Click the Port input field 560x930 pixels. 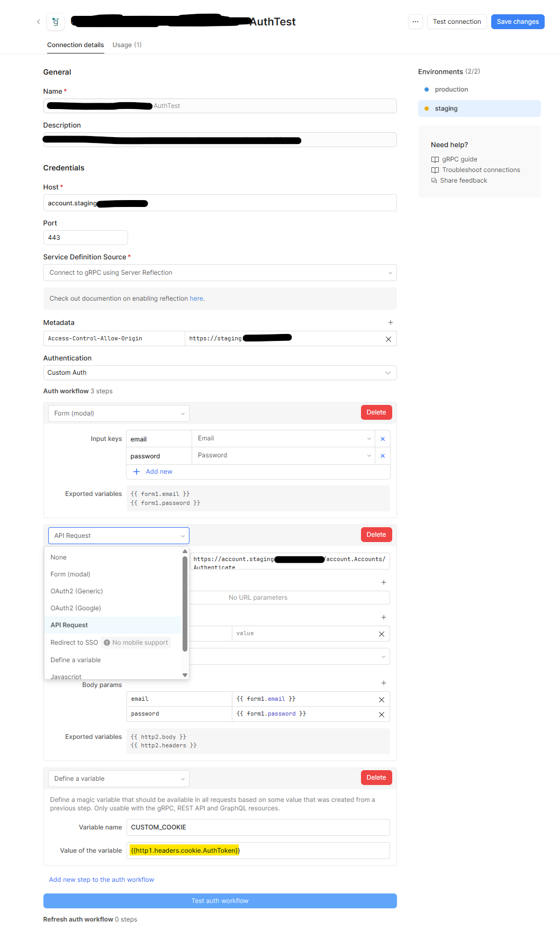[x=85, y=238]
